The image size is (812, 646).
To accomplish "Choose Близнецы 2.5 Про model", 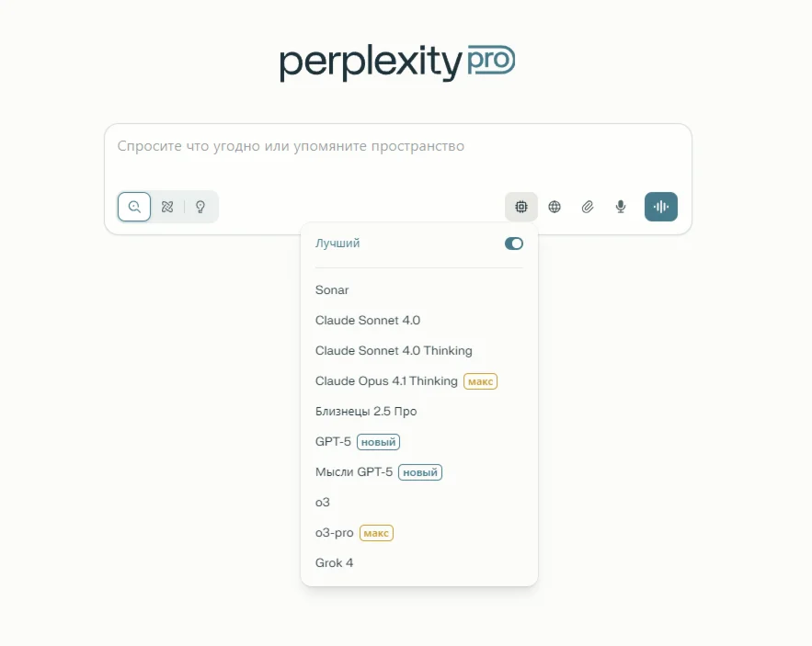I will pos(366,412).
